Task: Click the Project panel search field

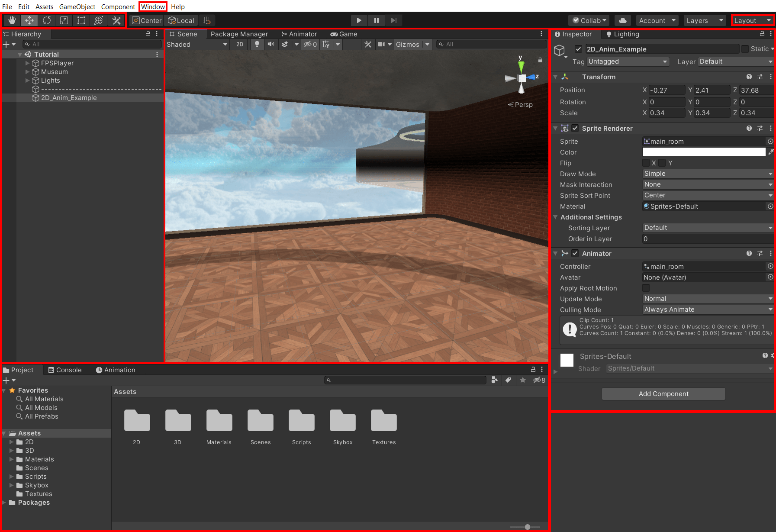Action: 406,380
